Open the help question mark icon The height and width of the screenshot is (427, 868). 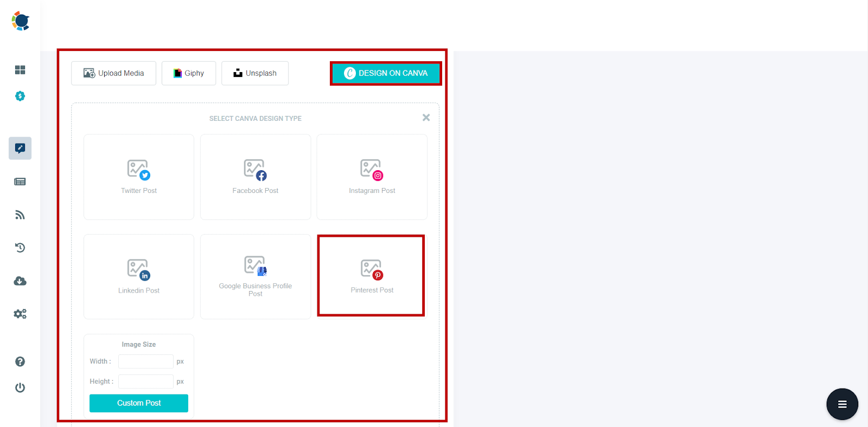click(x=20, y=361)
